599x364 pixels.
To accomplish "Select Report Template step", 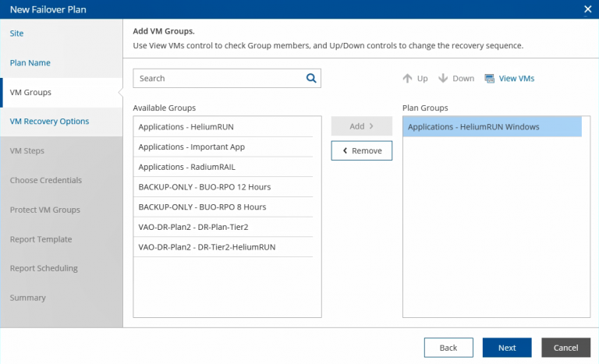I will point(61,239).
